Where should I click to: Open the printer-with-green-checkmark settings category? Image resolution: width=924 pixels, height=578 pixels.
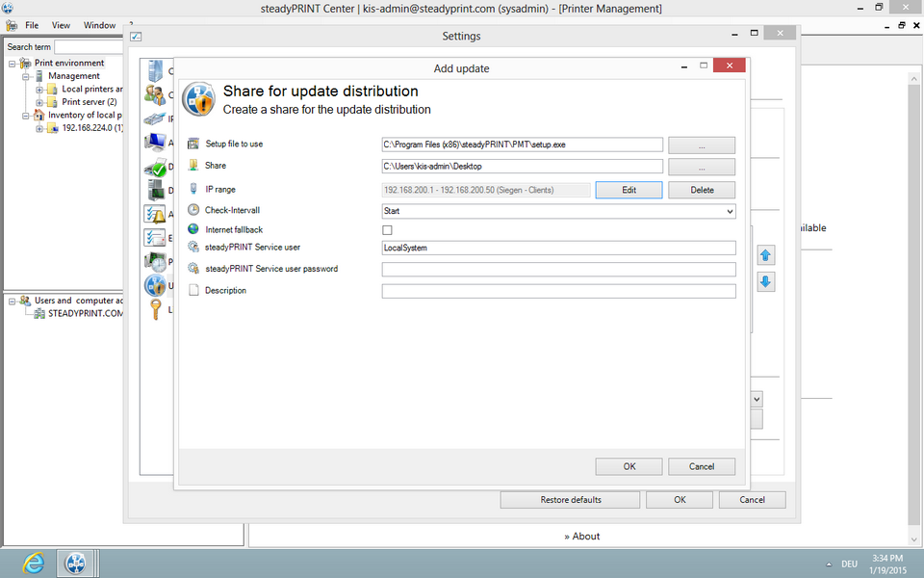(x=156, y=167)
